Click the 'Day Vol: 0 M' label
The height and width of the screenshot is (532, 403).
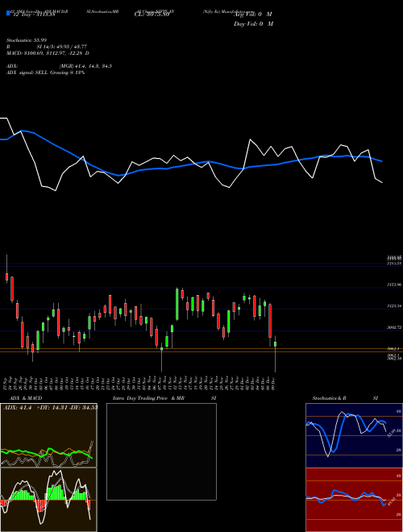coord(253,24)
